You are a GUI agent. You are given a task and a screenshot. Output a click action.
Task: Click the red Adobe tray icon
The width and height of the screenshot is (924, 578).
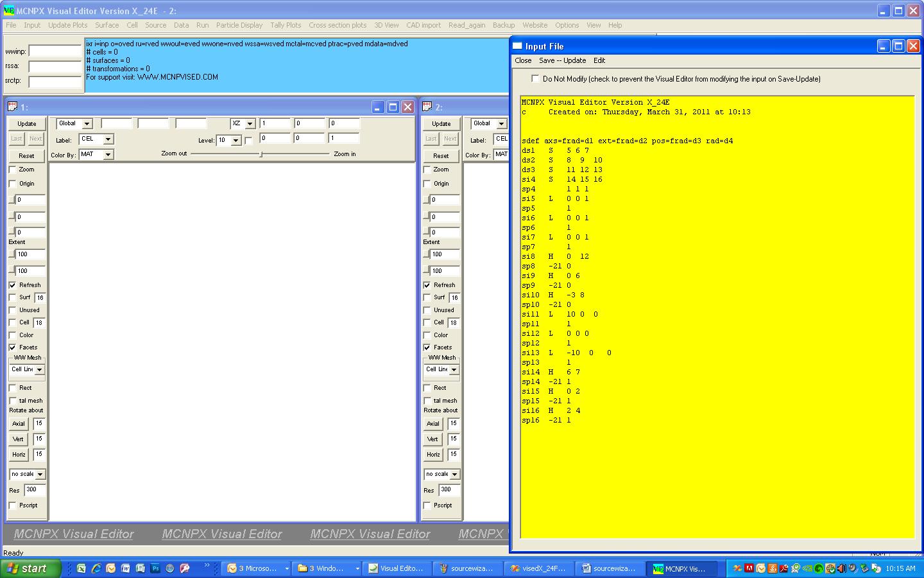click(749, 568)
